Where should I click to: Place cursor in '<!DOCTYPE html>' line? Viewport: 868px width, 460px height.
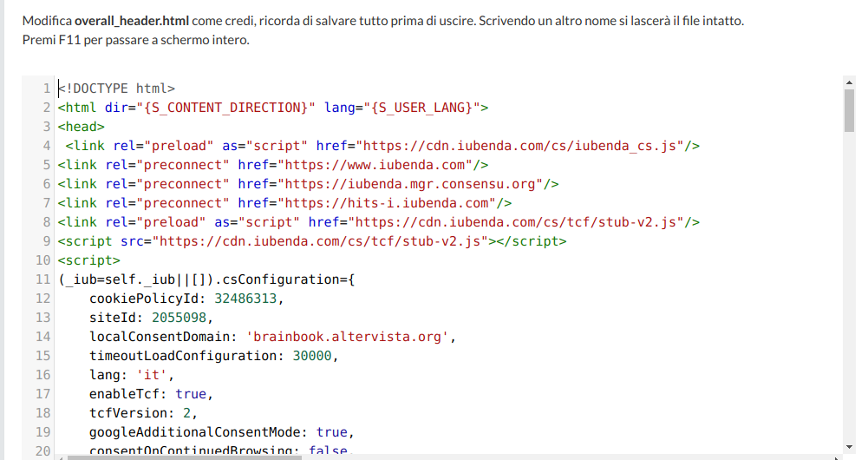117,89
